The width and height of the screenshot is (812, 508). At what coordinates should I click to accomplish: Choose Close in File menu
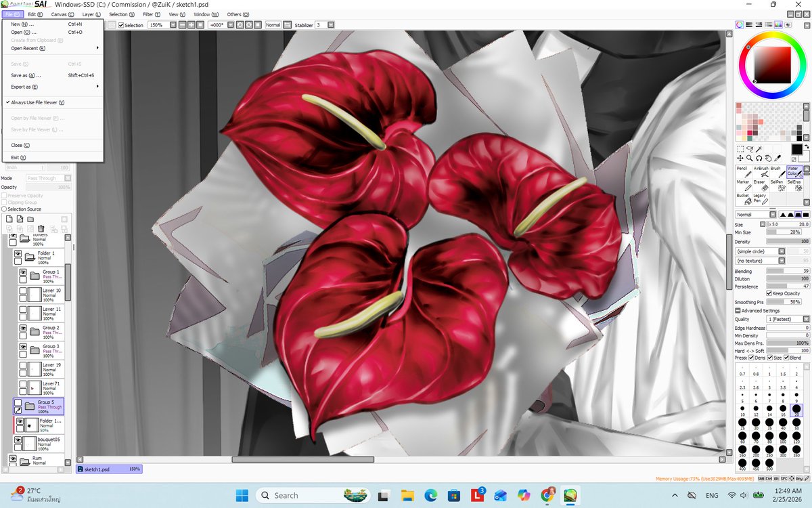[x=53, y=145]
